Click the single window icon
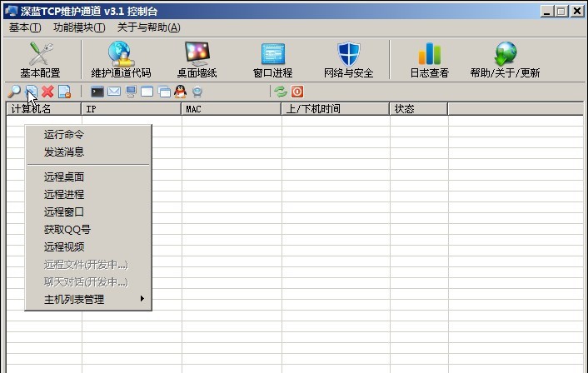Screen dimensions: 588x373 [147, 92]
